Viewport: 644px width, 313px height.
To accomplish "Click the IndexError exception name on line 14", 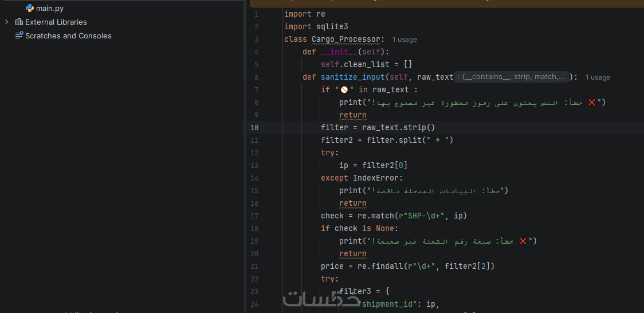I will pyautogui.click(x=376, y=178).
